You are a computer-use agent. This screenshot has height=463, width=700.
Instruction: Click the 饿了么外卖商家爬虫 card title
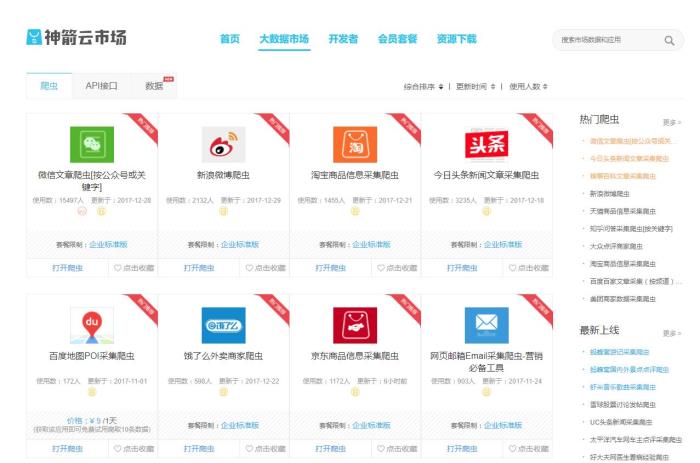click(223, 356)
